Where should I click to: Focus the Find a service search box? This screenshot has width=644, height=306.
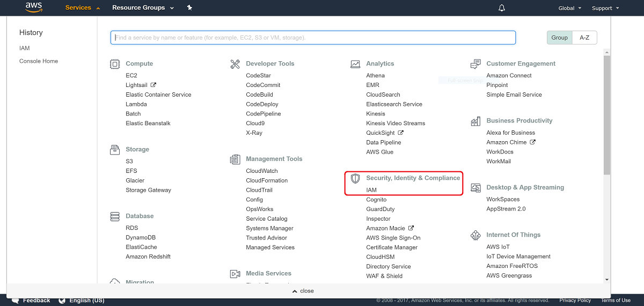[313, 38]
